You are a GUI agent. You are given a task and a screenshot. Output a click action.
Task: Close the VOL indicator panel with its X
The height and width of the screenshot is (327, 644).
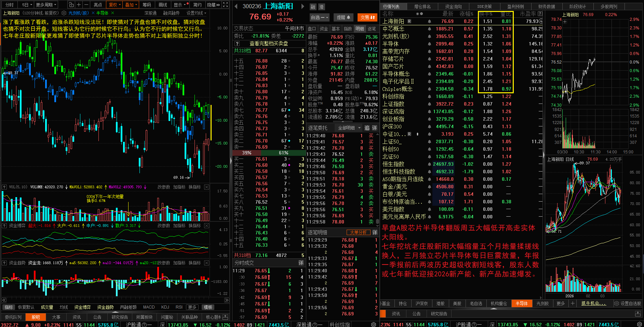206,187
